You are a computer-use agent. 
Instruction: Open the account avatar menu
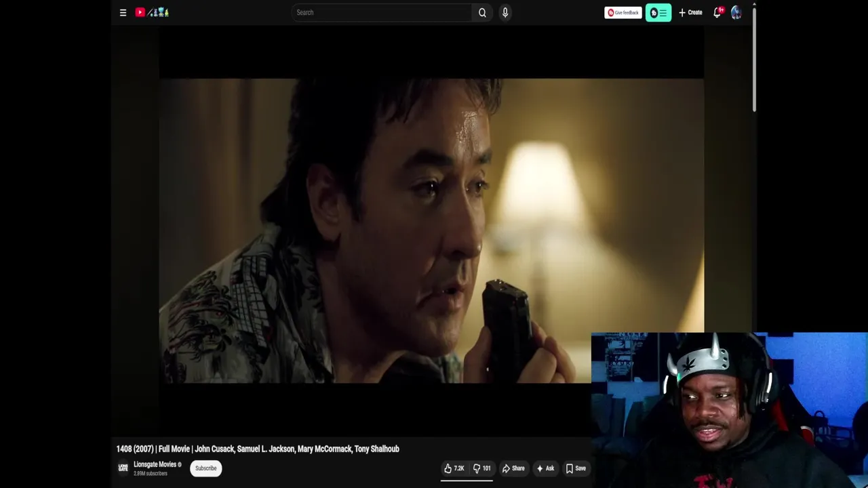pyautogui.click(x=736, y=12)
